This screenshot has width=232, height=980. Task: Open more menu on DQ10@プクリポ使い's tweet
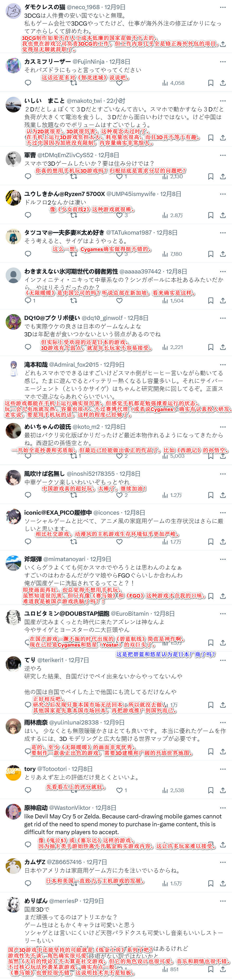click(223, 318)
